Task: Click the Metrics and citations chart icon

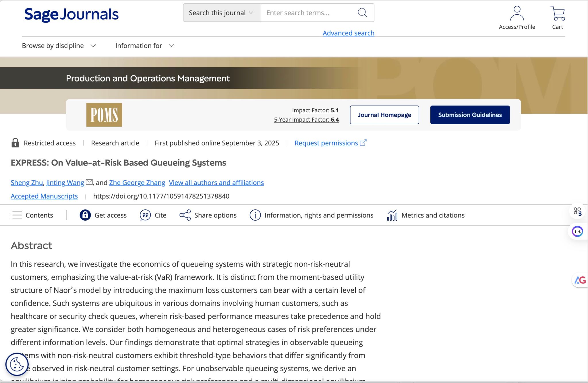Action: [x=392, y=215]
